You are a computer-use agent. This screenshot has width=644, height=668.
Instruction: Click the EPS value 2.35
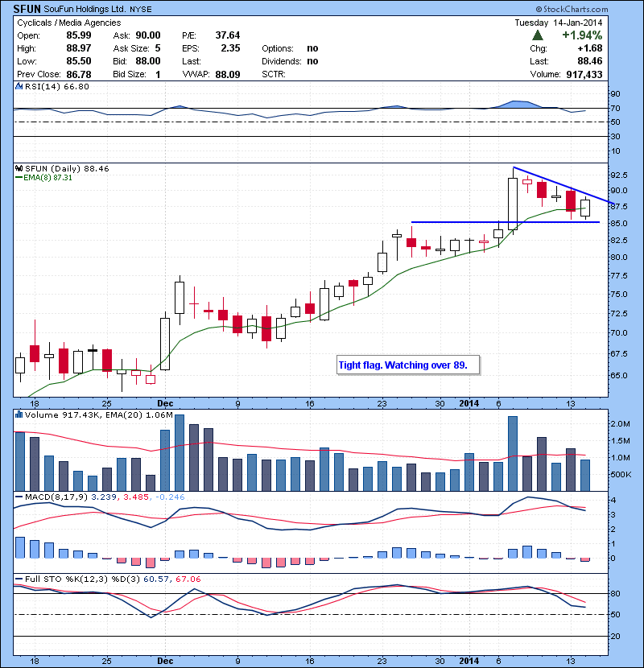point(230,48)
